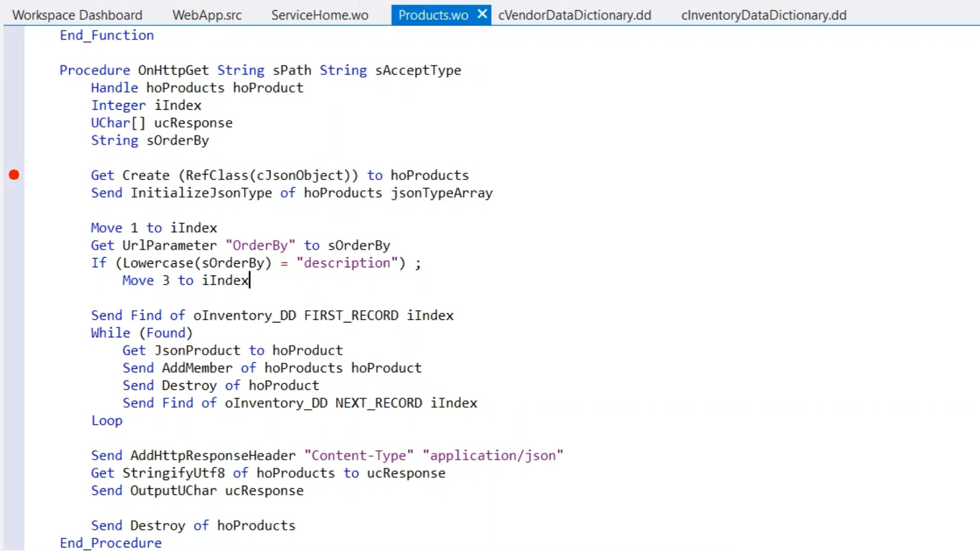Click the "application/json" string

[x=492, y=456]
